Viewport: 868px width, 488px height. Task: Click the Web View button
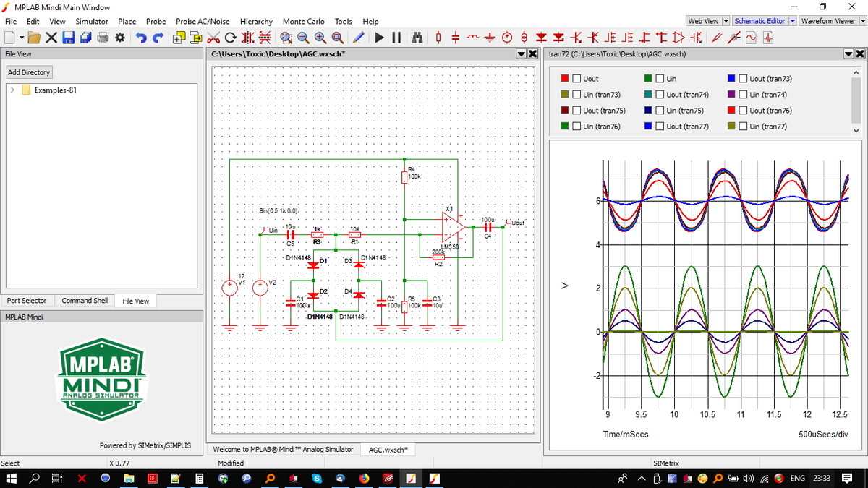704,21
